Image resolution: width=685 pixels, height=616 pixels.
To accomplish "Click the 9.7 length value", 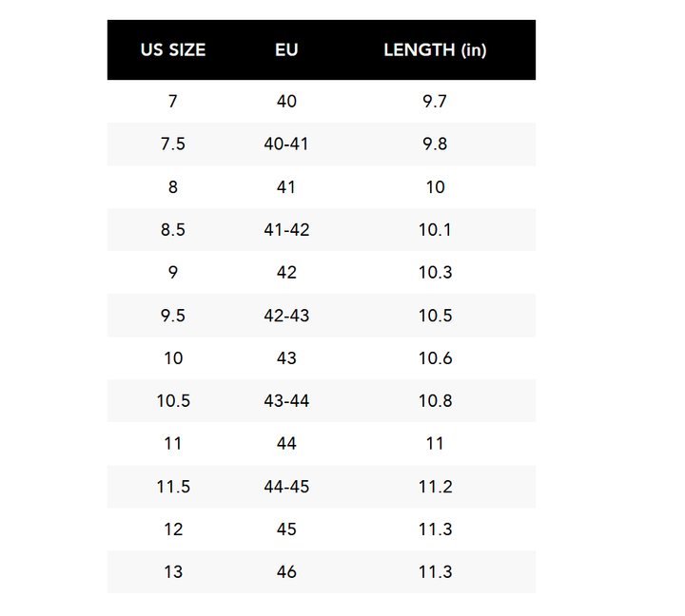I will click(435, 102).
